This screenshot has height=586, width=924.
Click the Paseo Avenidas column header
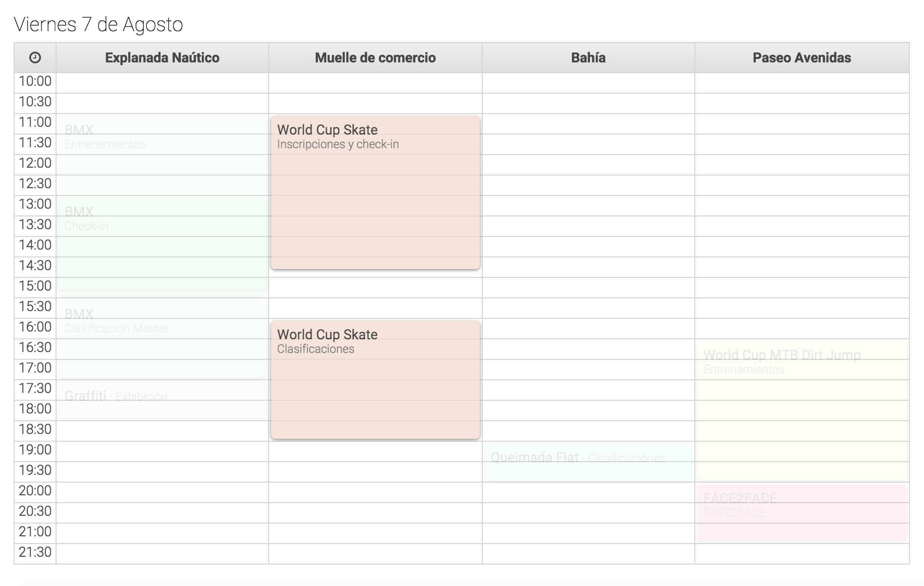(802, 58)
